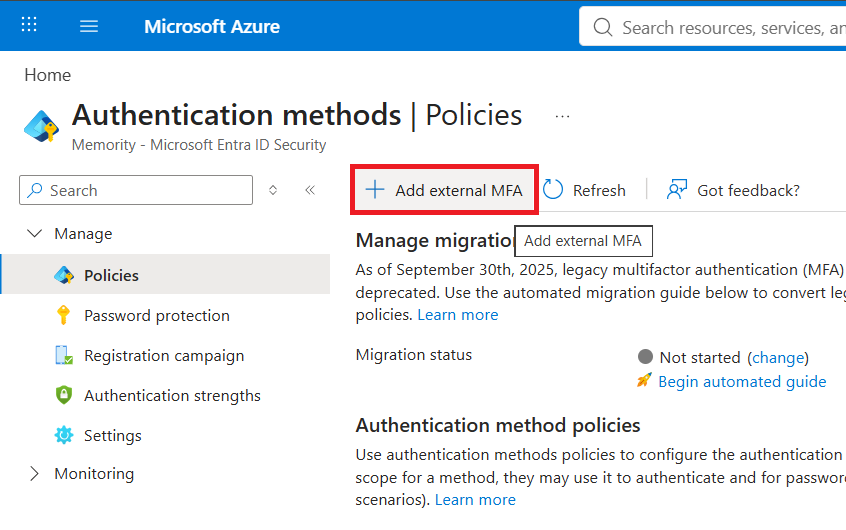Open the app launcher grid icon
This screenshot has height=530, width=846.
(x=29, y=24)
